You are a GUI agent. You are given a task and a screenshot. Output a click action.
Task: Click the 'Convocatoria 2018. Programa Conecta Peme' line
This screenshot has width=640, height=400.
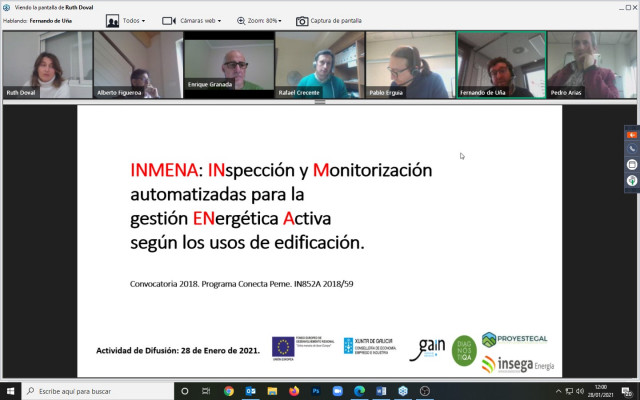point(242,284)
